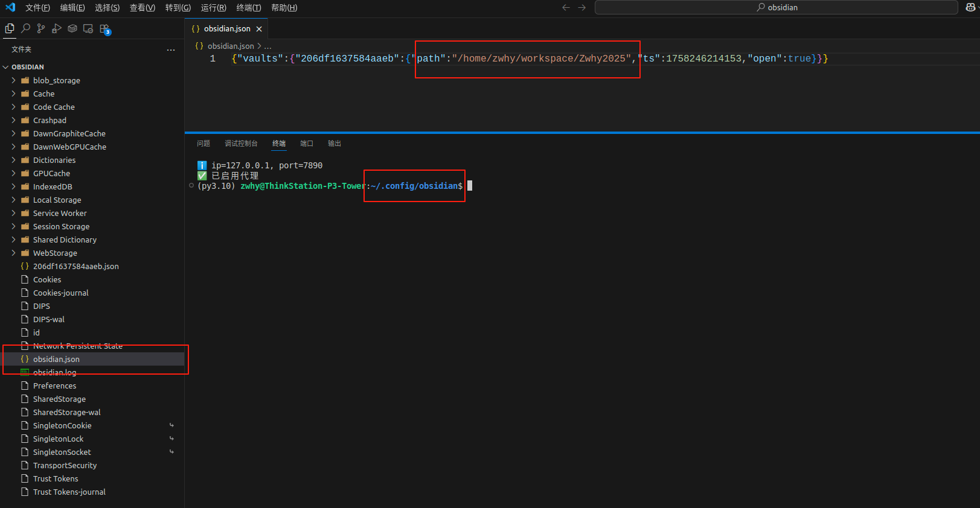
Task: Open the Preferences file in explorer
Action: pyautogui.click(x=54, y=386)
